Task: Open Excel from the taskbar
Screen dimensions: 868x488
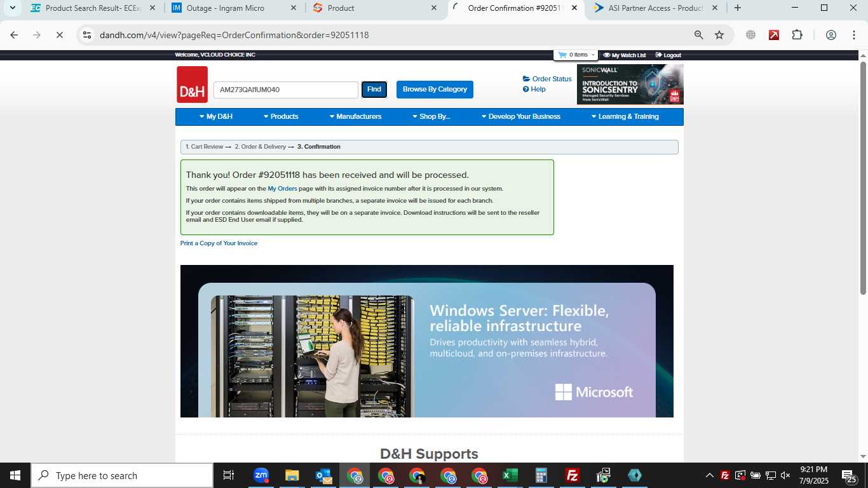Action: click(510, 475)
